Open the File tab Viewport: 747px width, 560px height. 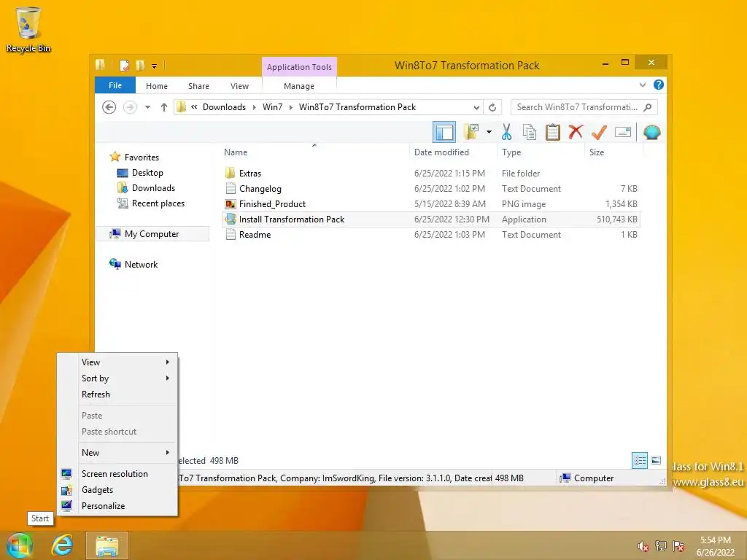point(115,85)
